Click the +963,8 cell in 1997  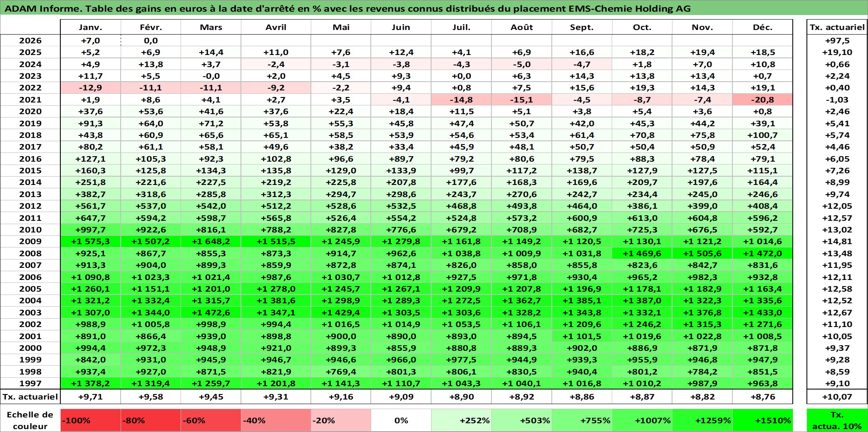763,383
